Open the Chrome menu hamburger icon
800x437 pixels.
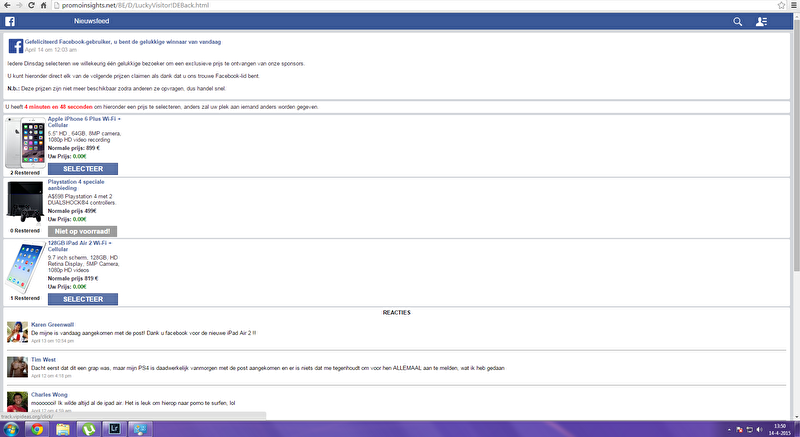pyautogui.click(x=793, y=5)
